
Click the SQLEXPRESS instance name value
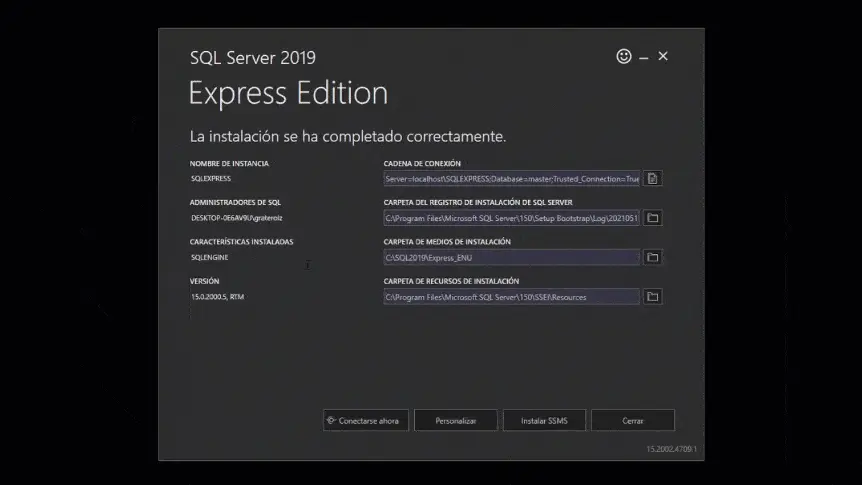pyautogui.click(x=211, y=179)
